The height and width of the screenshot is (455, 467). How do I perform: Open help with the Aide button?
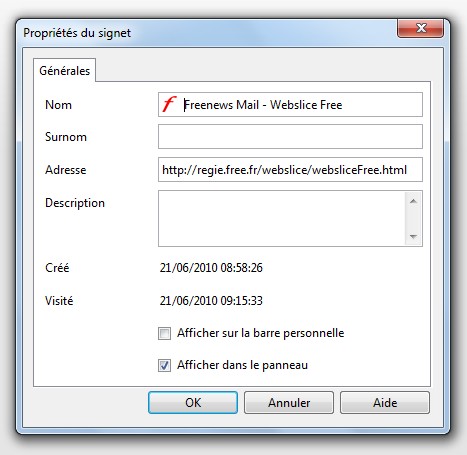[x=385, y=402]
